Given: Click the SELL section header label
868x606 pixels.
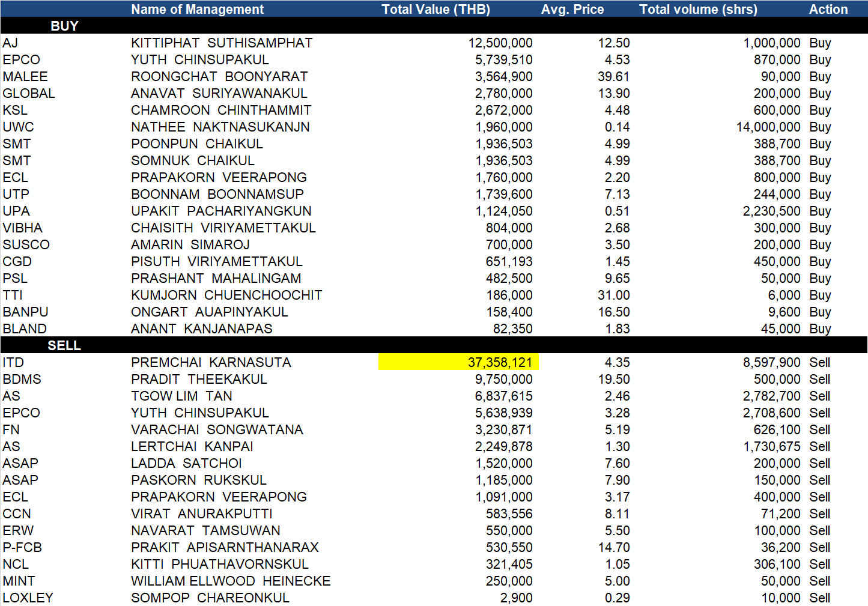Looking at the screenshot, I should click(64, 345).
